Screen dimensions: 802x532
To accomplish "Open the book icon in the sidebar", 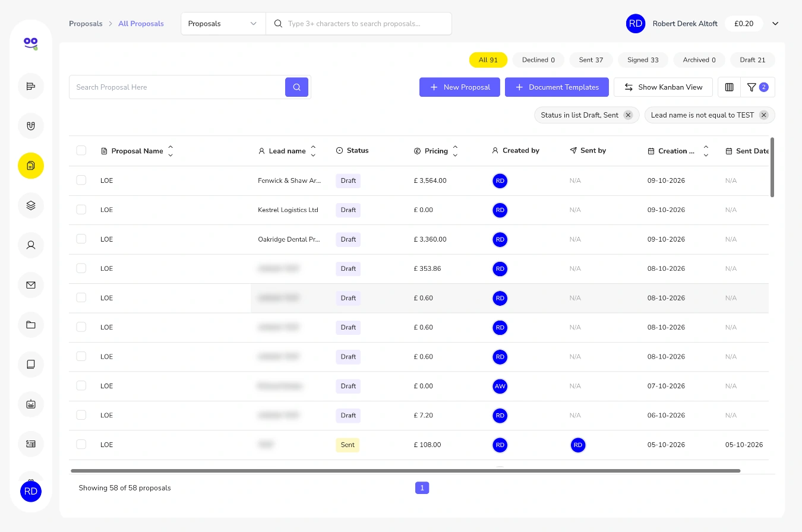I will pyautogui.click(x=31, y=365).
